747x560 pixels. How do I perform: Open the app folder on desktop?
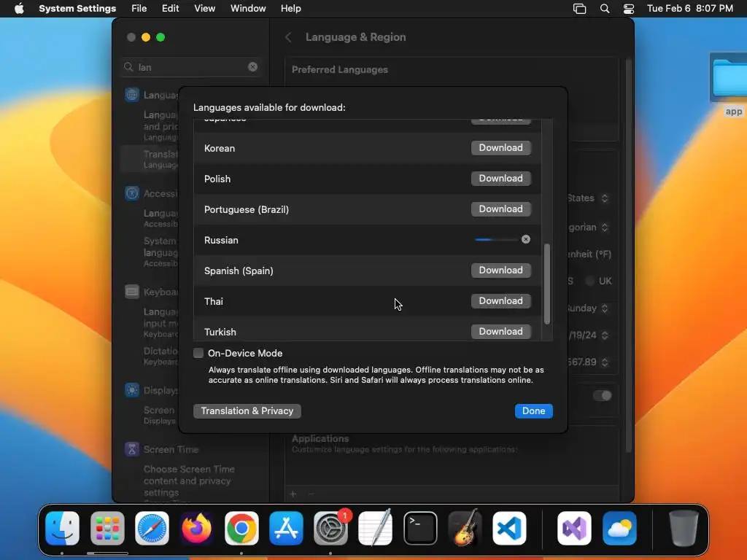[728, 85]
